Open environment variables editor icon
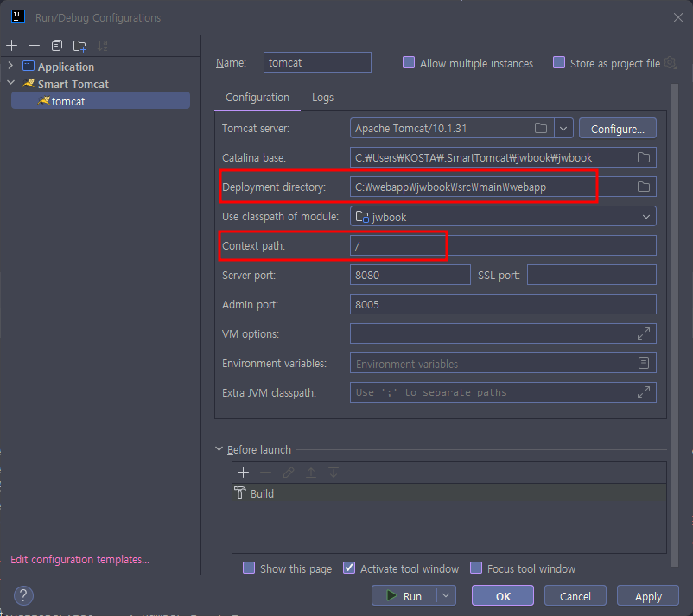Image resolution: width=693 pixels, height=616 pixels. pos(644,363)
